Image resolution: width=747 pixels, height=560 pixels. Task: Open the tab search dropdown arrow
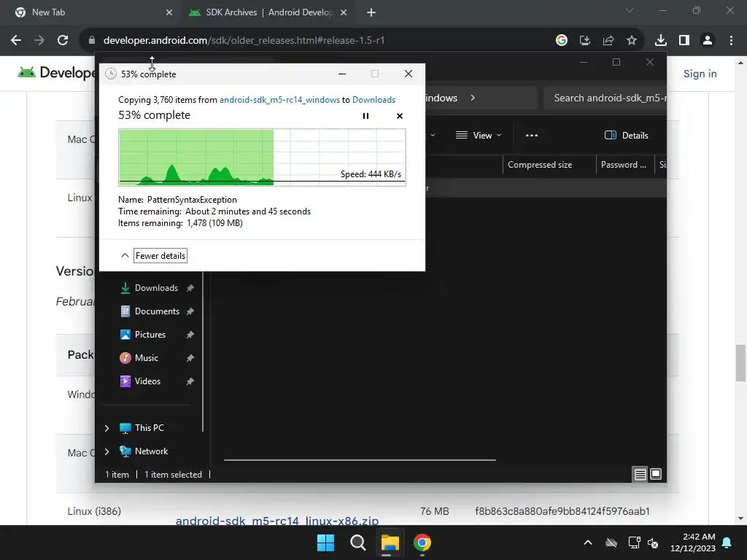(x=630, y=10)
